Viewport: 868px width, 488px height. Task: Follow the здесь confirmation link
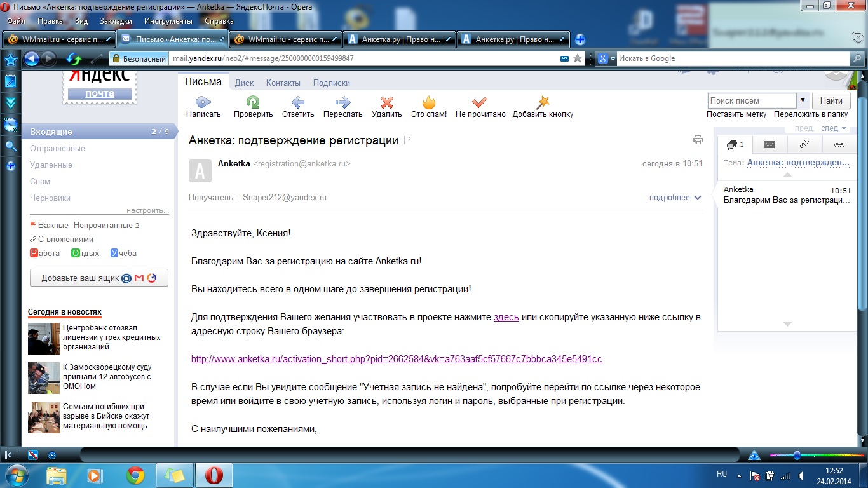506,317
